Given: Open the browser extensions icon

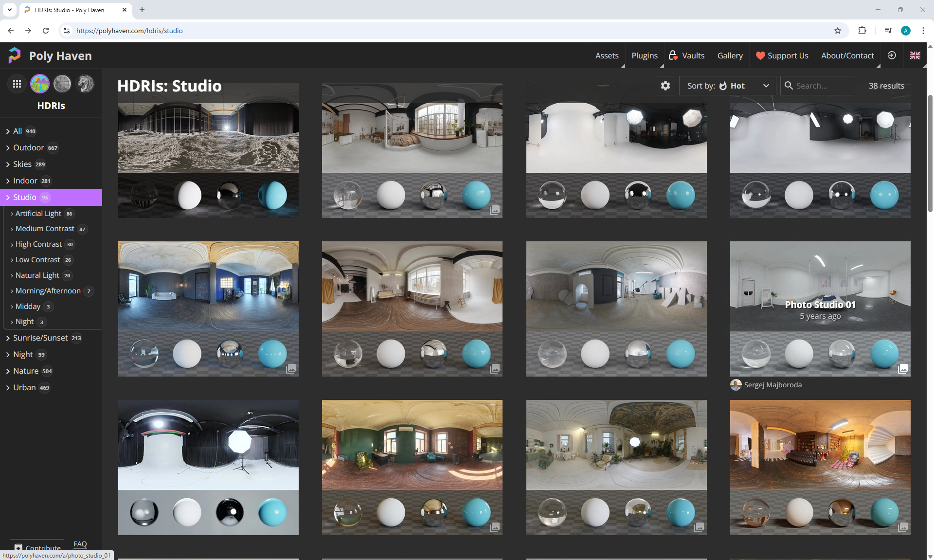Looking at the screenshot, I should click(862, 31).
